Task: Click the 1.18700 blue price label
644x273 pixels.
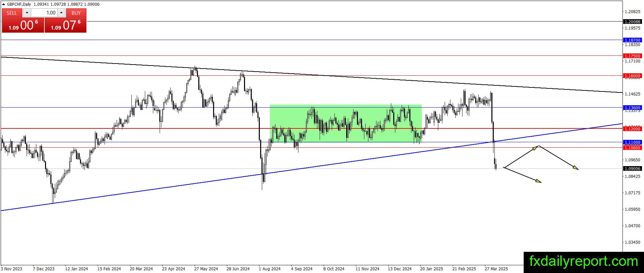Action: tap(632, 40)
